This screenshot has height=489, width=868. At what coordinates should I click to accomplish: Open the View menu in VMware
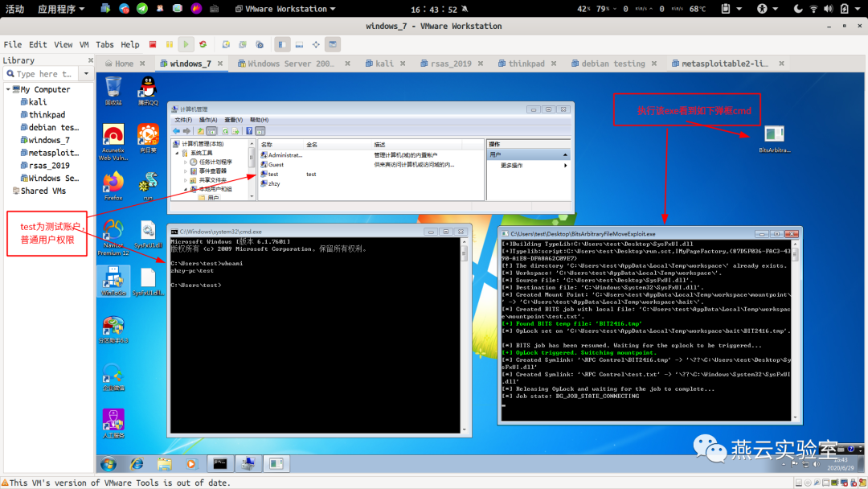63,44
